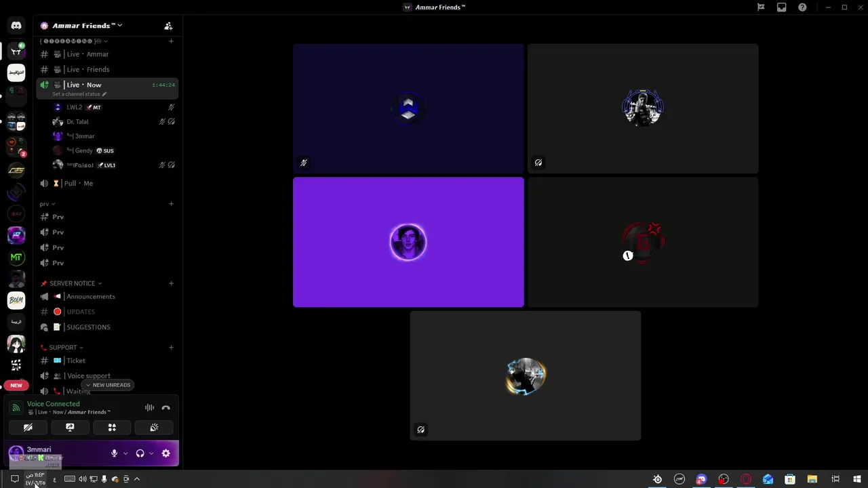Open File Explorer in taskbar
Screen dimensions: 868x488
812,479
